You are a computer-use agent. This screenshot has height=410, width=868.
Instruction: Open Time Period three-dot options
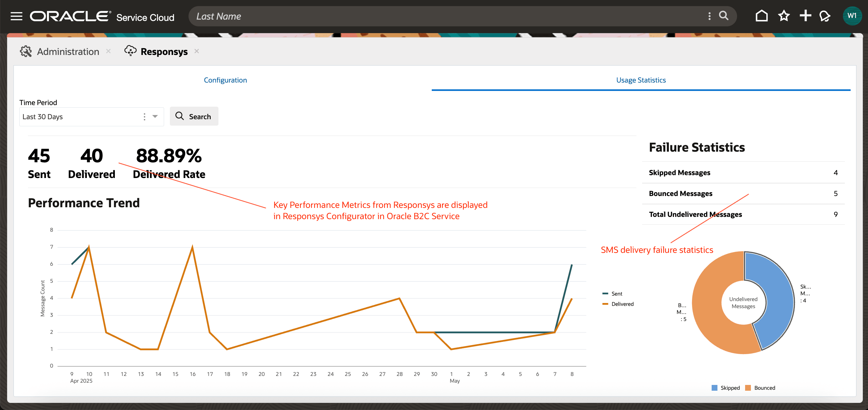144,116
